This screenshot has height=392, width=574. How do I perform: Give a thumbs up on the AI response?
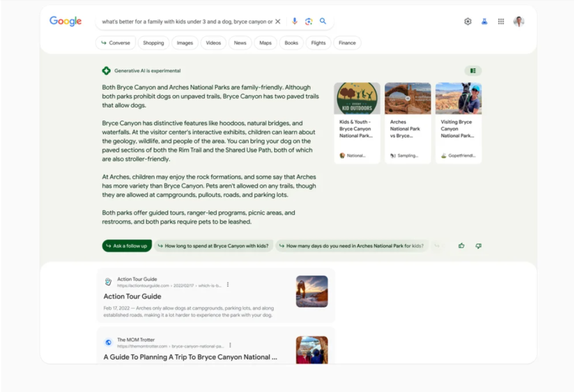coord(461,246)
